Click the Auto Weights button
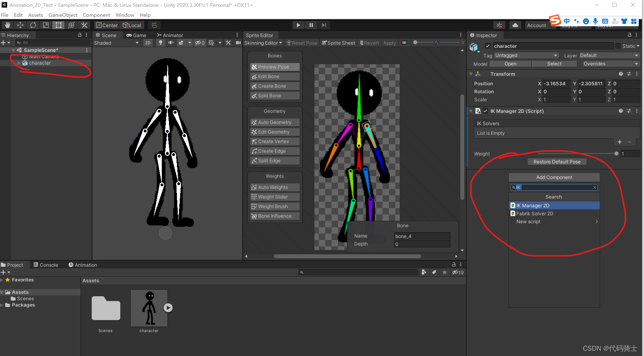The image size is (644, 356). pos(275,187)
